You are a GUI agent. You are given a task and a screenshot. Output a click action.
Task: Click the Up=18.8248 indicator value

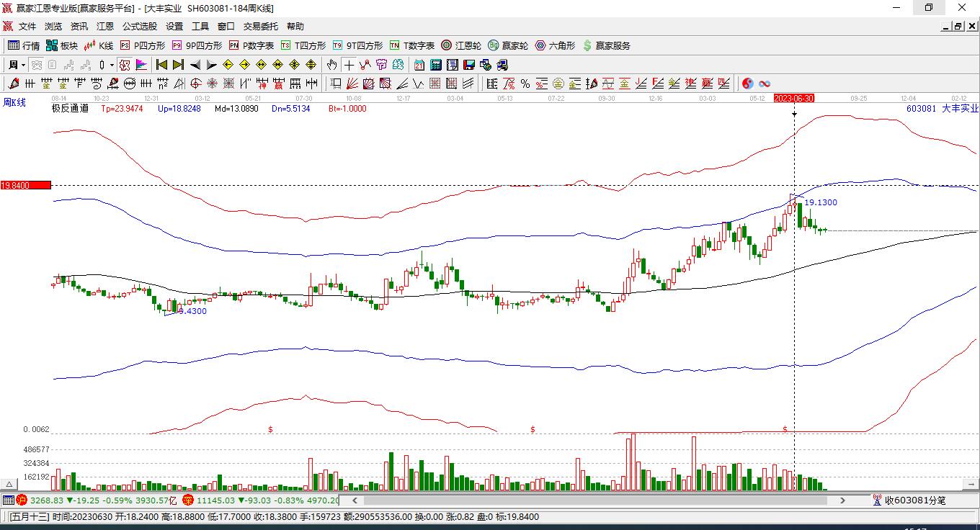(x=179, y=109)
